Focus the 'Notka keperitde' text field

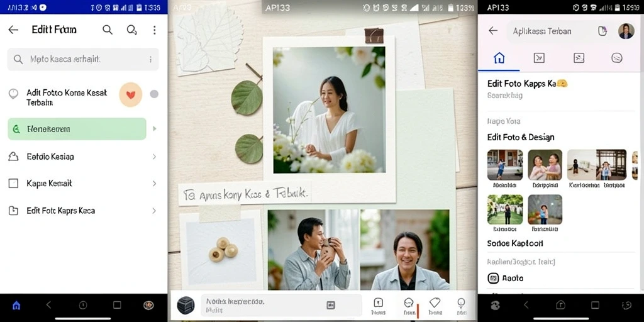[281, 305]
